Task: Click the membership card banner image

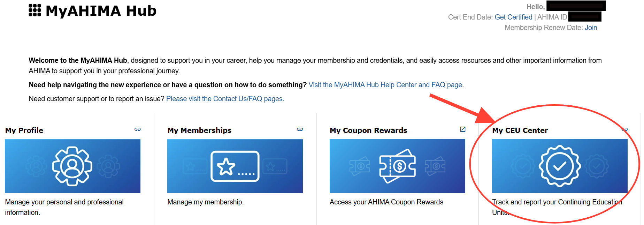Action: [x=235, y=166]
